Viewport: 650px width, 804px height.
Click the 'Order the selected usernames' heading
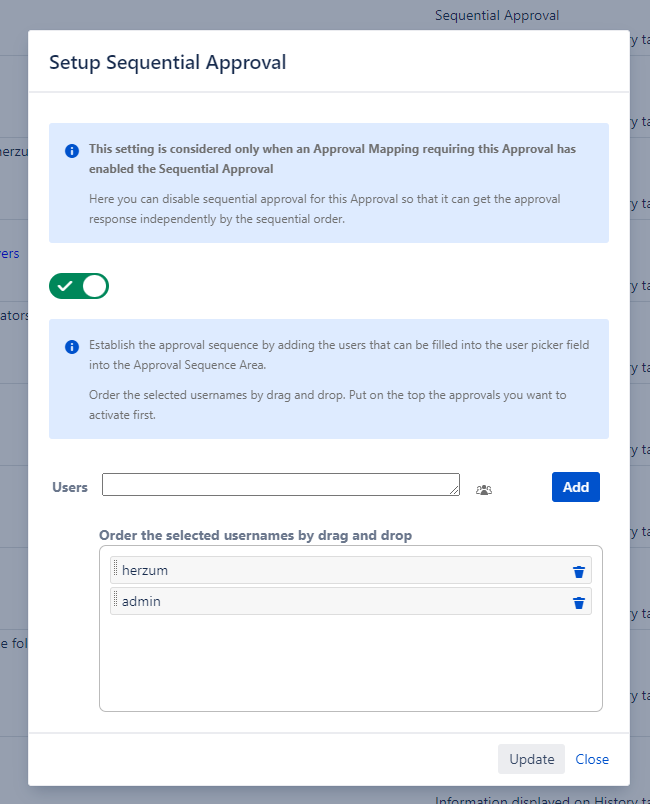pos(255,535)
